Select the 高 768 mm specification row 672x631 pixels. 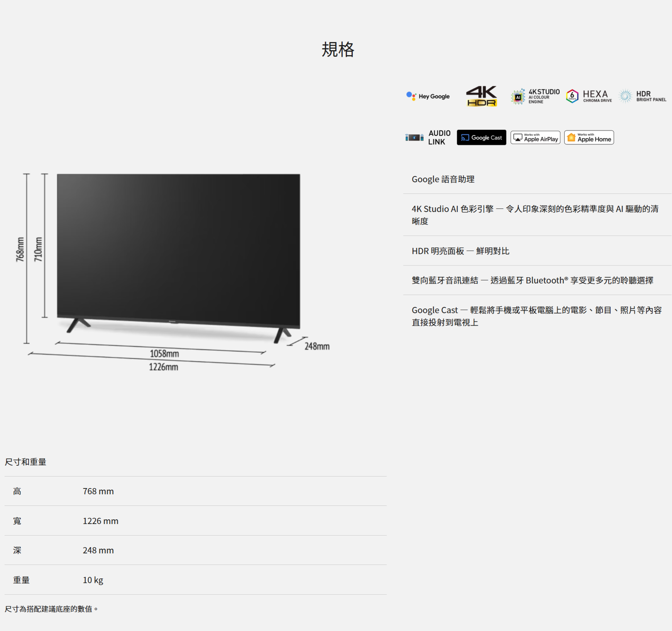tap(196, 491)
